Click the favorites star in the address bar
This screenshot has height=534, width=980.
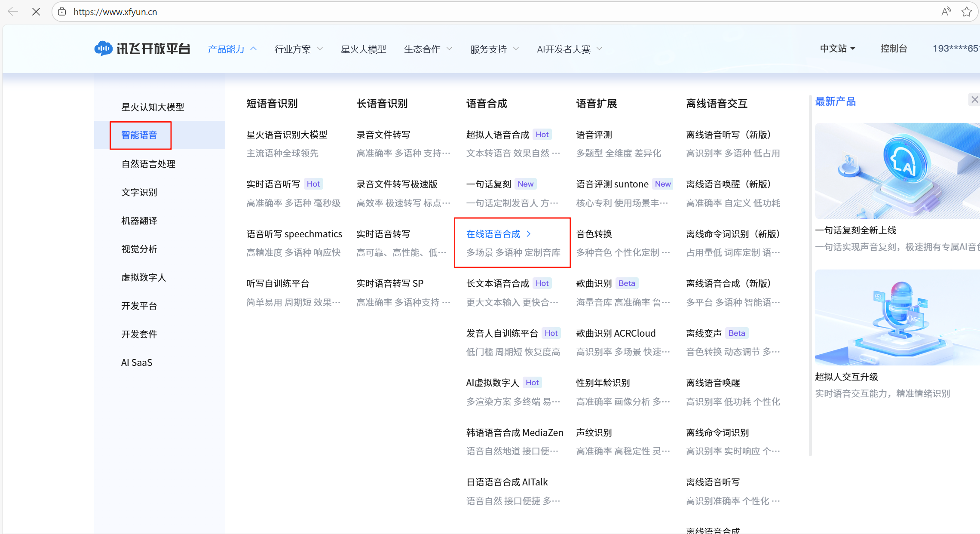coord(967,12)
